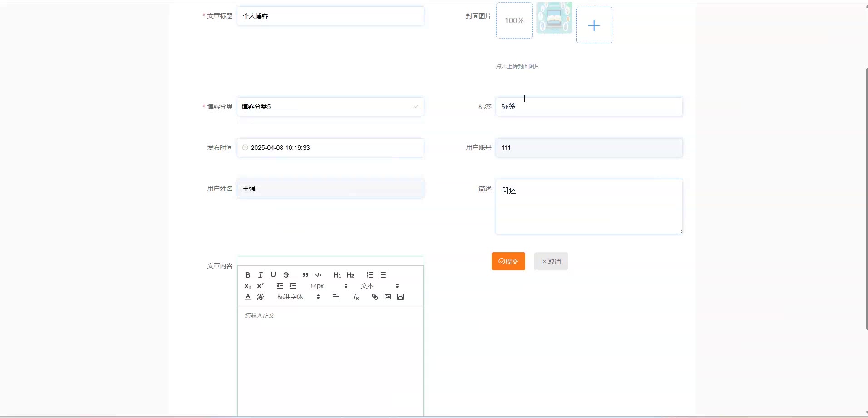Toggle bold formatting in the editor
The width and height of the screenshot is (868, 418).
pos(247,275)
